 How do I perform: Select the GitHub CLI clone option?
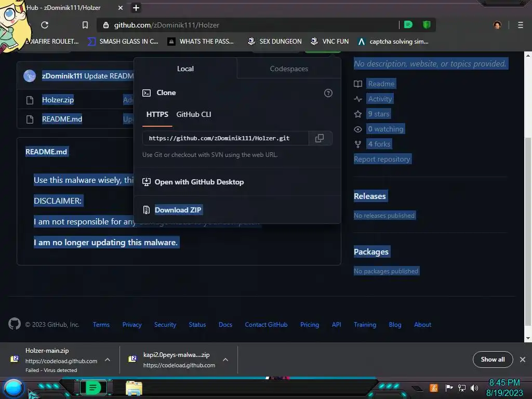[194, 115]
